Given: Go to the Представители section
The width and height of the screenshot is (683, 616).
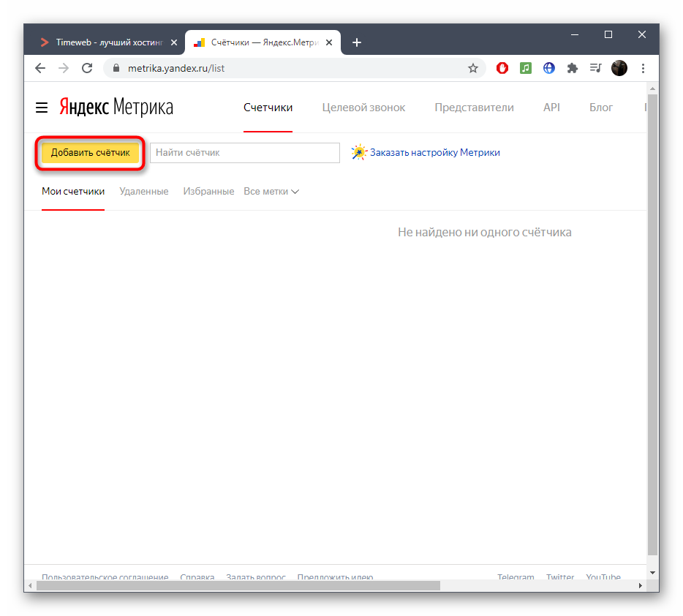Looking at the screenshot, I should pyautogui.click(x=474, y=108).
